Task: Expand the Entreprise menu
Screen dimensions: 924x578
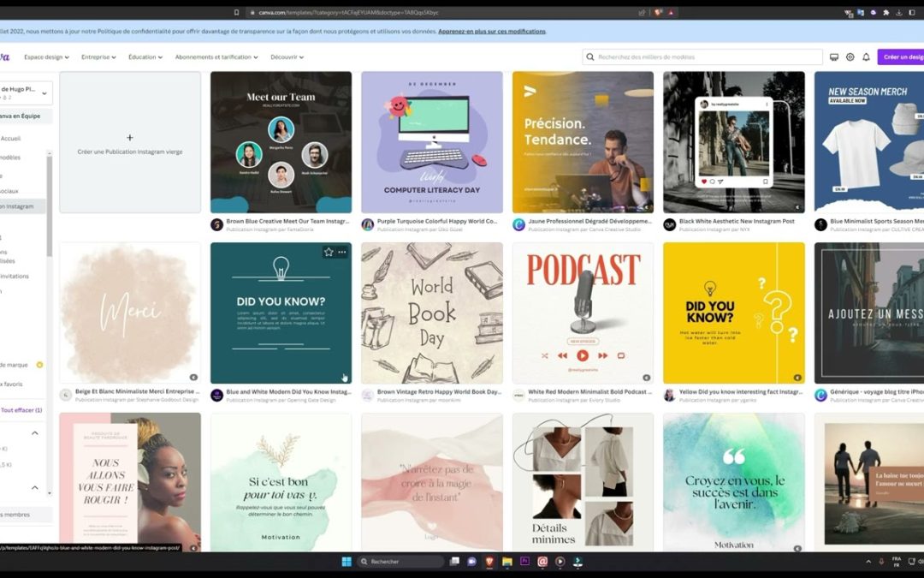Action: point(98,57)
